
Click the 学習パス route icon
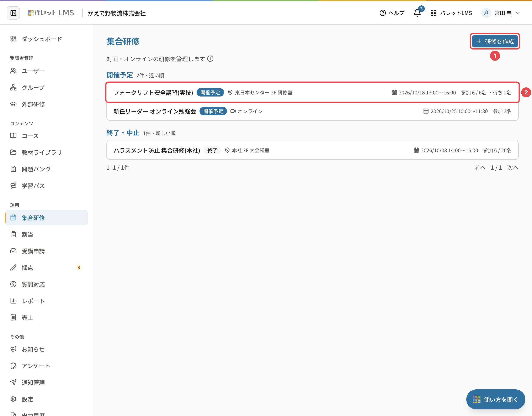(x=13, y=186)
